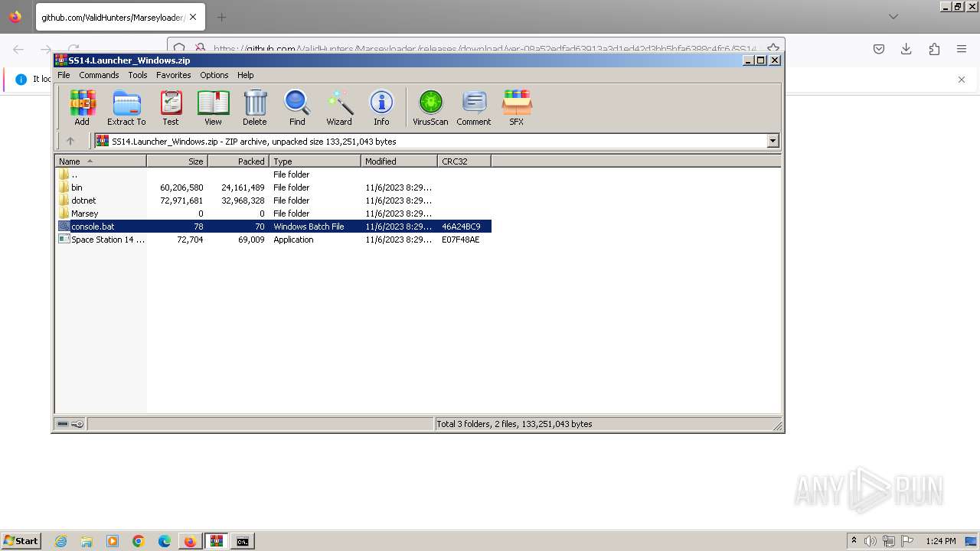This screenshot has height=551, width=980.
Task: Open the WinRAR File menu
Action: coord(64,75)
